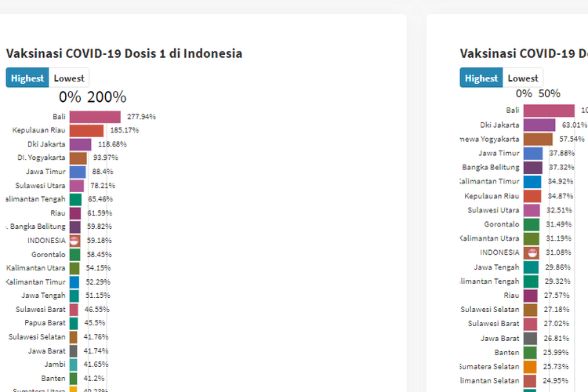Image resolution: width=588 pixels, height=392 pixels.
Task: Click the orange Sumatera Selatan bar at 25.73%
Action: pyautogui.click(x=531, y=366)
